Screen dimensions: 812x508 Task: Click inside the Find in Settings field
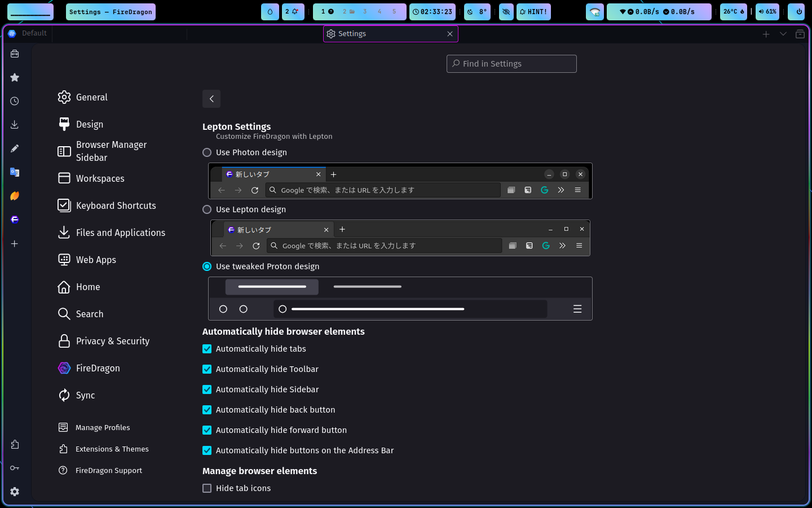[x=511, y=64]
